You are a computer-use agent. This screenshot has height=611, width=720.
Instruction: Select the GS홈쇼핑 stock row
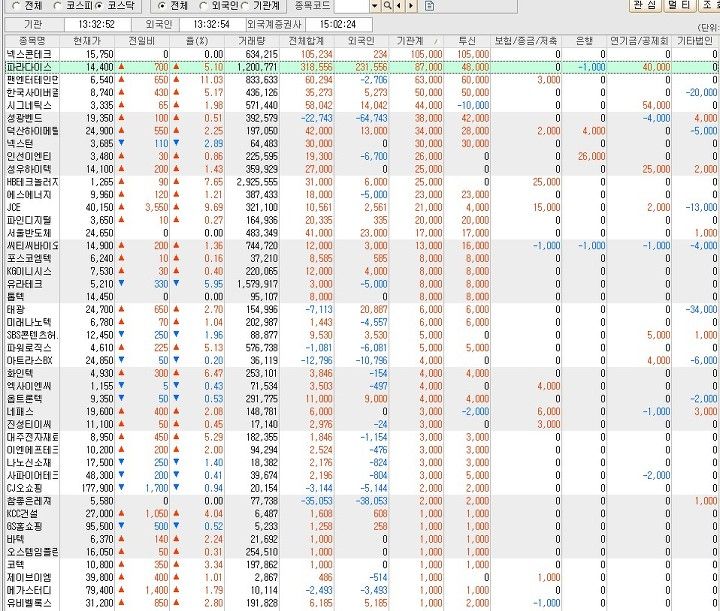[362, 526]
